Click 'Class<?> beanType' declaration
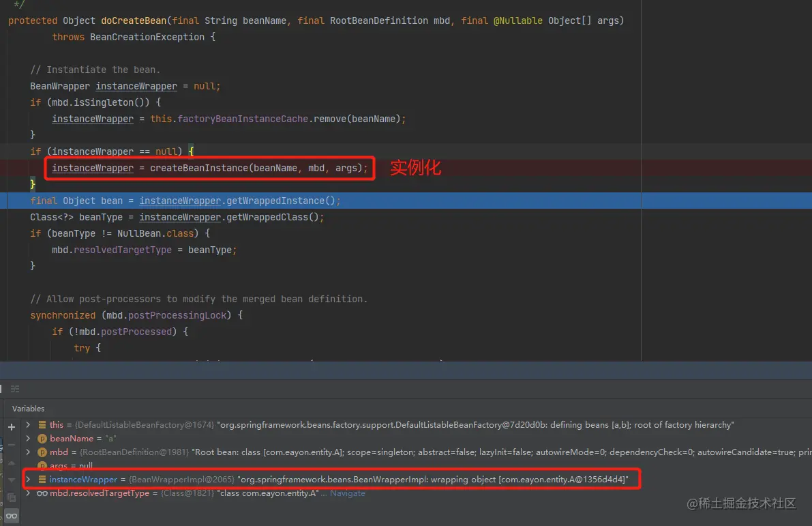812x526 pixels. coord(76,217)
